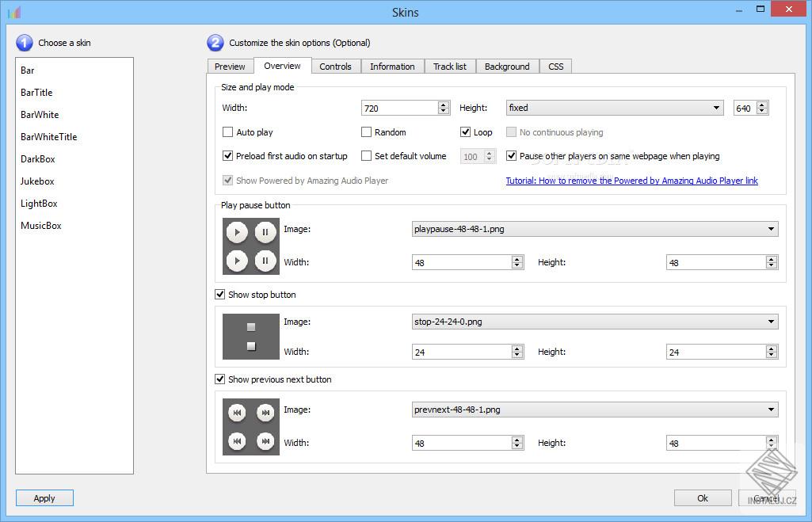This screenshot has height=522, width=812.
Task: Open the Height mode dropdown showing 'fixed'
Action: pyautogui.click(x=719, y=108)
